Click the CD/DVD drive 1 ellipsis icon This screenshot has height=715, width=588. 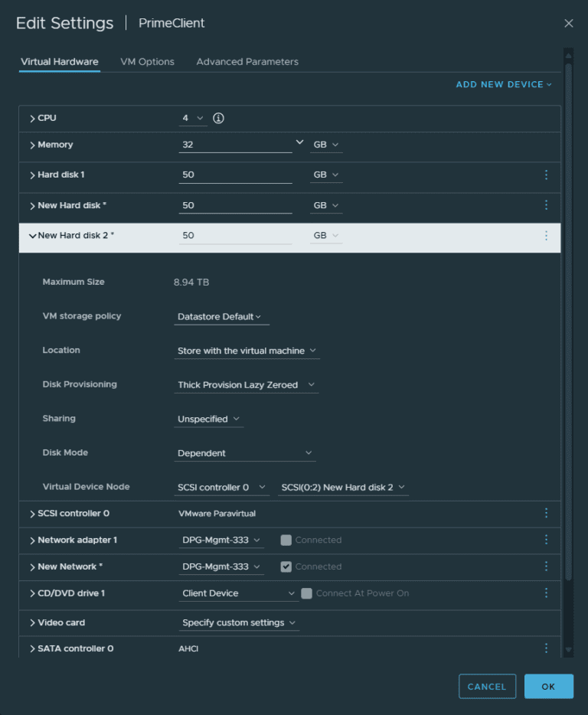(x=546, y=593)
